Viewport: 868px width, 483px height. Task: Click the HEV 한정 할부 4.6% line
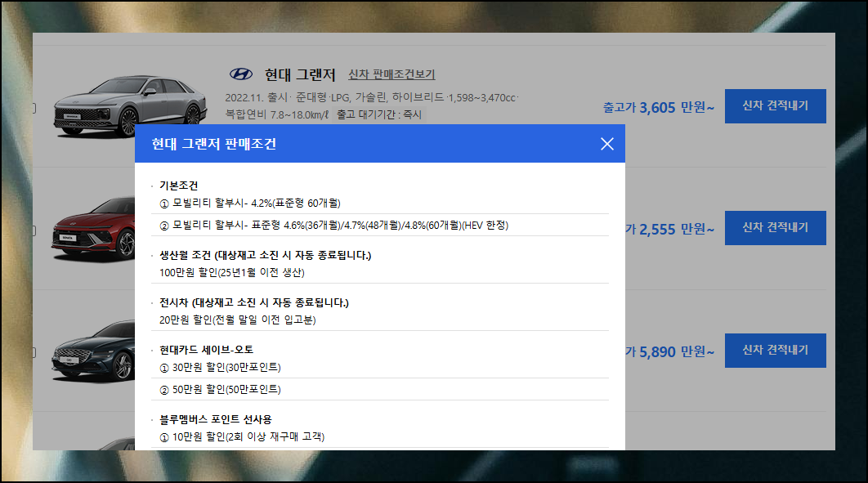[333, 226]
